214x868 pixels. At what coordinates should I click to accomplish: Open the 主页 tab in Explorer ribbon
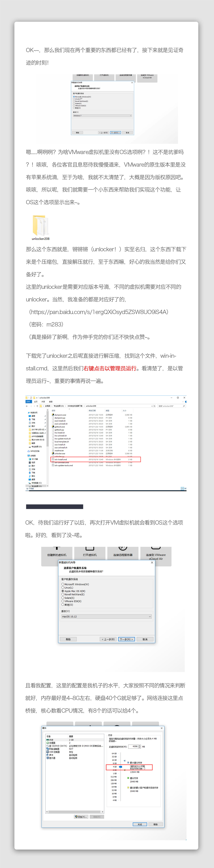coord(36,402)
